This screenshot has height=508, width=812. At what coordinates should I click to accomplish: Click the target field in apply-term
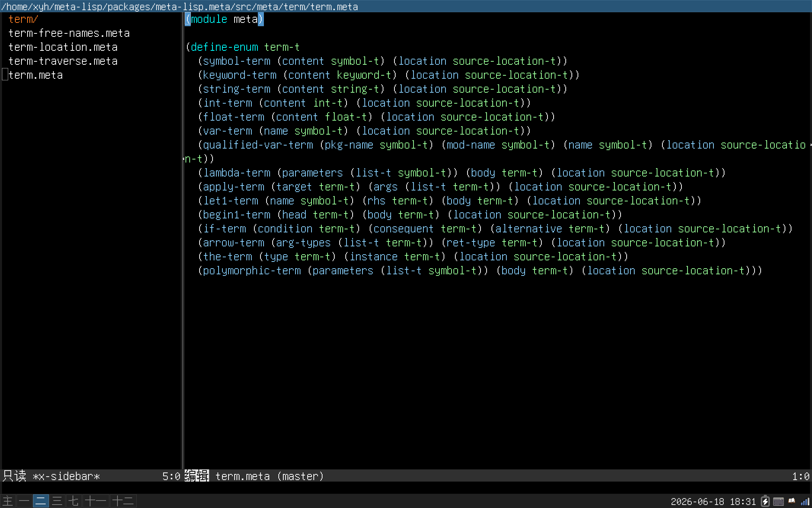(294, 187)
